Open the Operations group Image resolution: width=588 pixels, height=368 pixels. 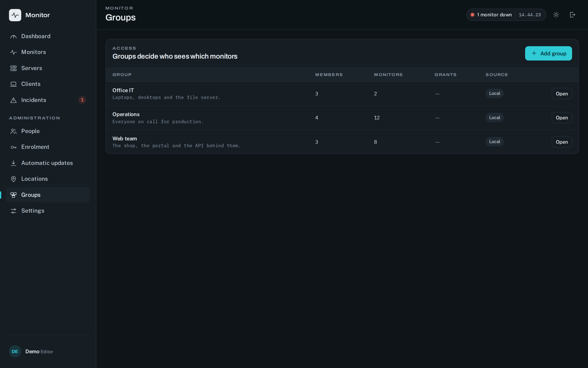562,118
